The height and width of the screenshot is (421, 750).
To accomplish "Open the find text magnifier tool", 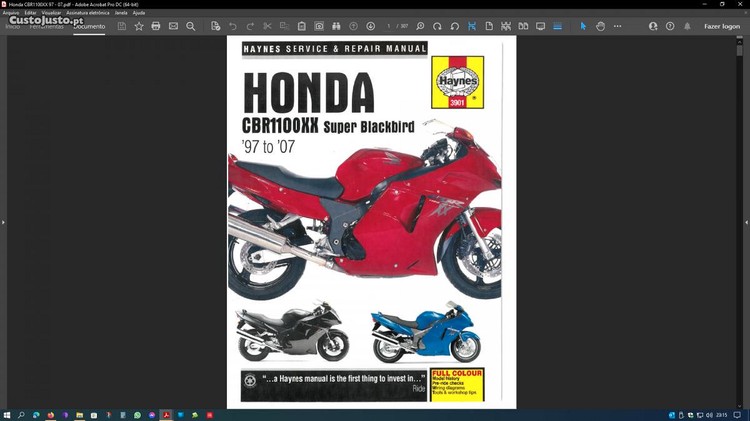I will (x=190, y=26).
